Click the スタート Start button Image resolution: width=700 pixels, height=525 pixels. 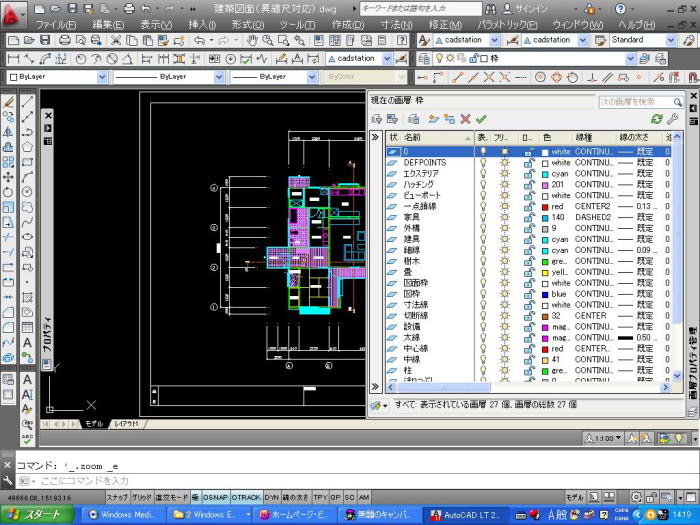pyautogui.click(x=37, y=515)
